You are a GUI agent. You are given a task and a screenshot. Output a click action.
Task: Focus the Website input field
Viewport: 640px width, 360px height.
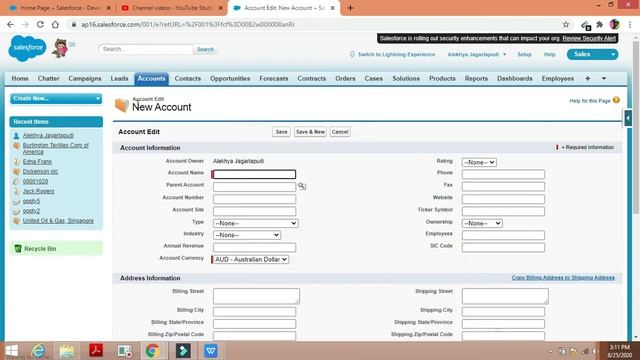pyautogui.click(x=503, y=199)
